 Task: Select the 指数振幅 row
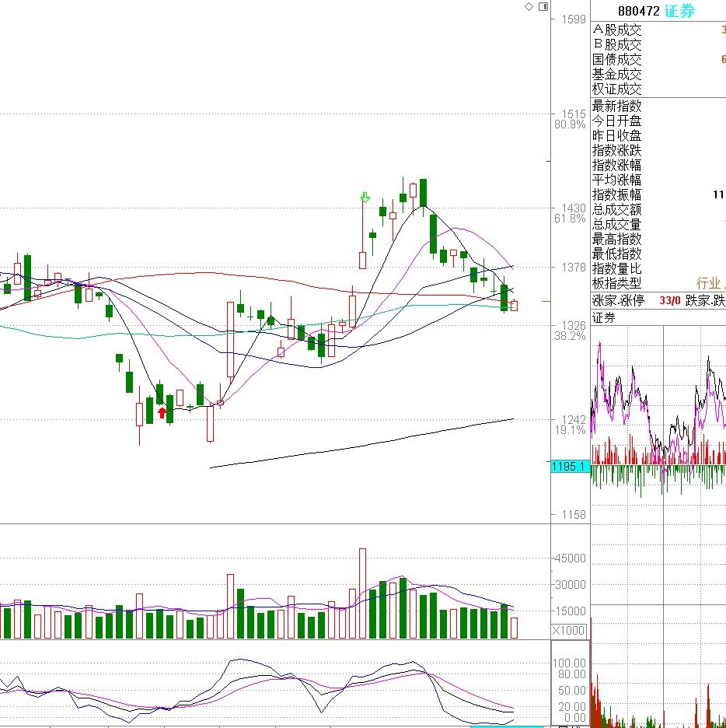coord(658,194)
